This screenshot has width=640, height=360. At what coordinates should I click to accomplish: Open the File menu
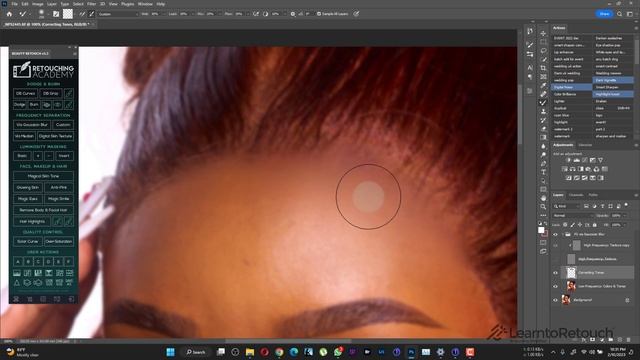(14, 4)
